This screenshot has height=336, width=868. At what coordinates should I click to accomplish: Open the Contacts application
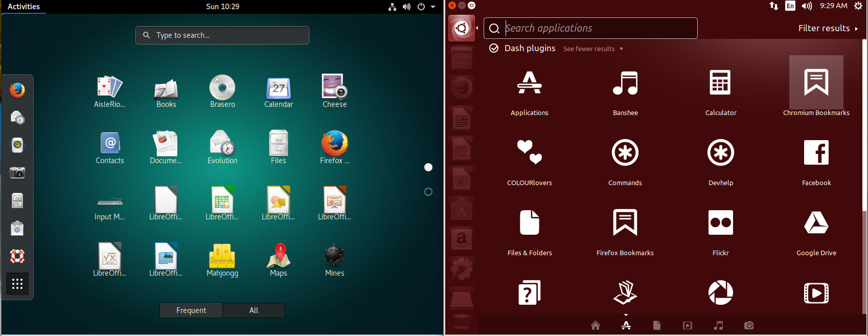pyautogui.click(x=110, y=144)
